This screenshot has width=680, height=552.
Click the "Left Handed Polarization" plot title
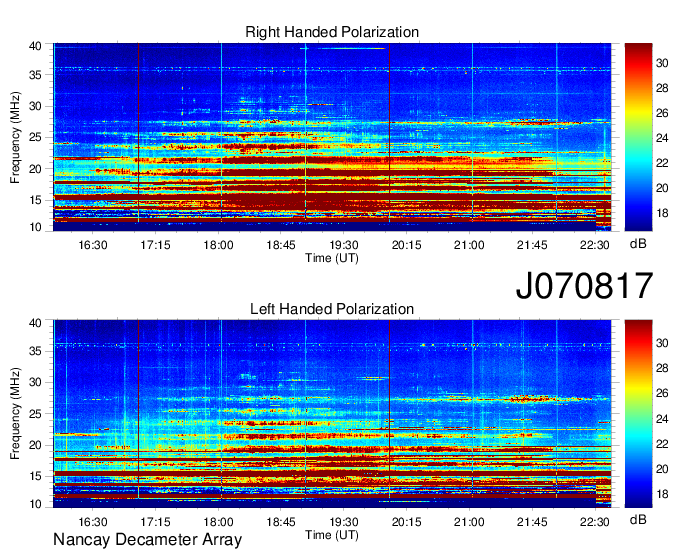tap(332, 309)
